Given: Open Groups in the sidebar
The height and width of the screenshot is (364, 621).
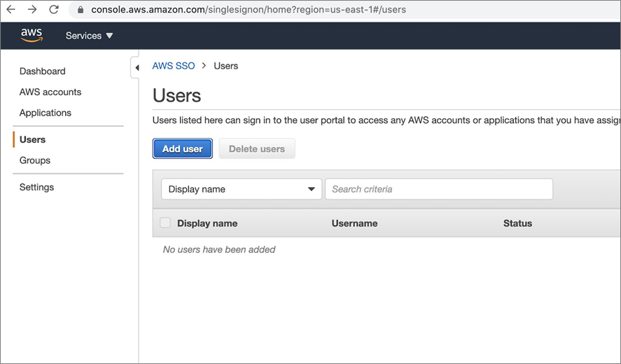Looking at the screenshot, I should coord(35,160).
